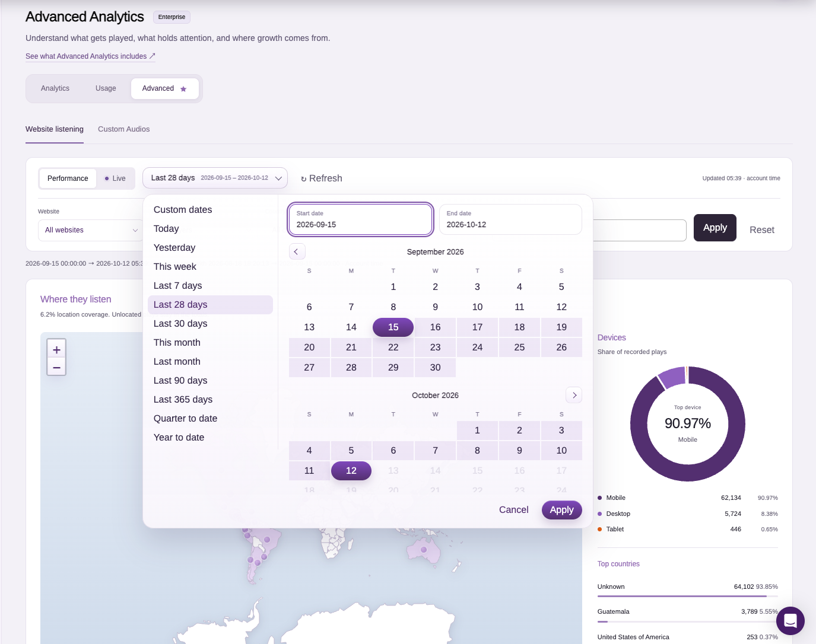Reset the filters
This screenshot has height=644, width=816.
pyautogui.click(x=761, y=230)
